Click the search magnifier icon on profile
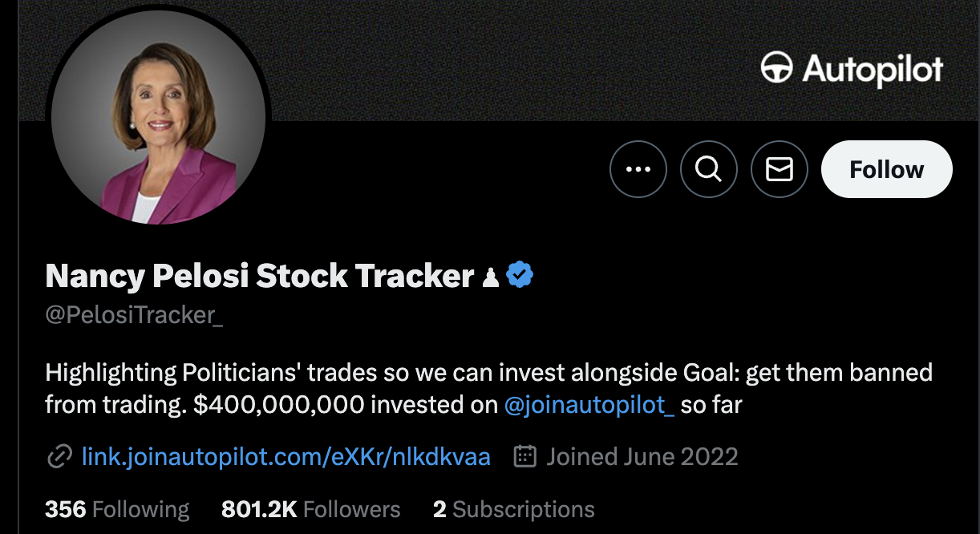980x534 pixels. coord(709,169)
